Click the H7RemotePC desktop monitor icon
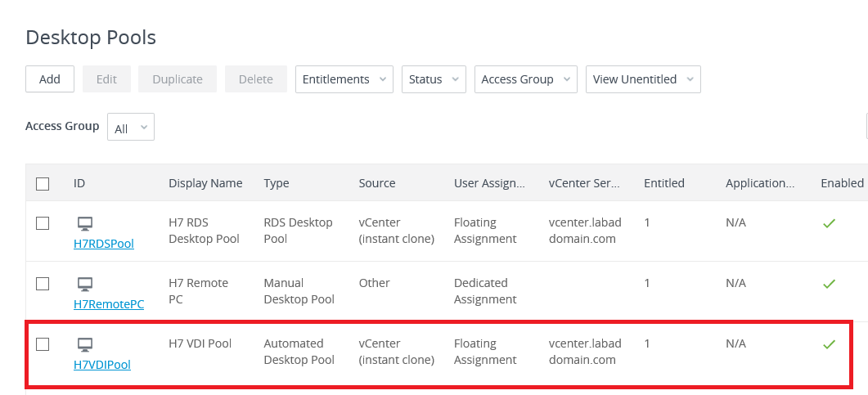868x395 pixels. tap(85, 284)
